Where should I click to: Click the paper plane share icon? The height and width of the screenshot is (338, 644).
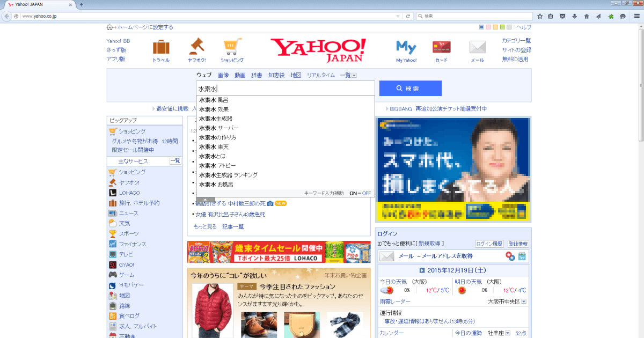(598, 16)
